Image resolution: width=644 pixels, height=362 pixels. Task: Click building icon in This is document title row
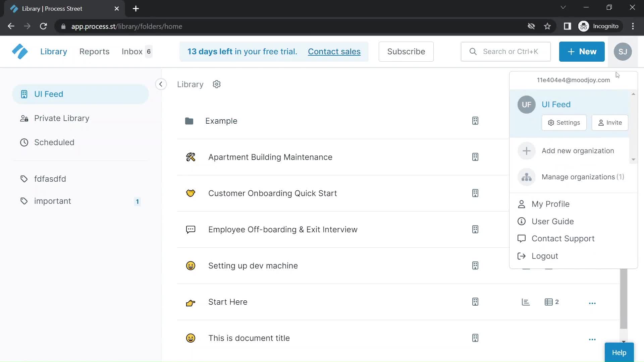pyautogui.click(x=475, y=338)
